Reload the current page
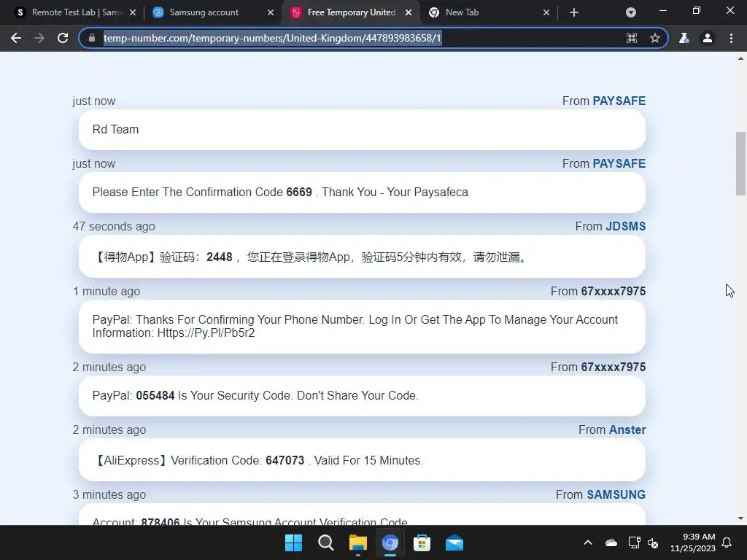The image size is (747, 560). click(x=63, y=38)
